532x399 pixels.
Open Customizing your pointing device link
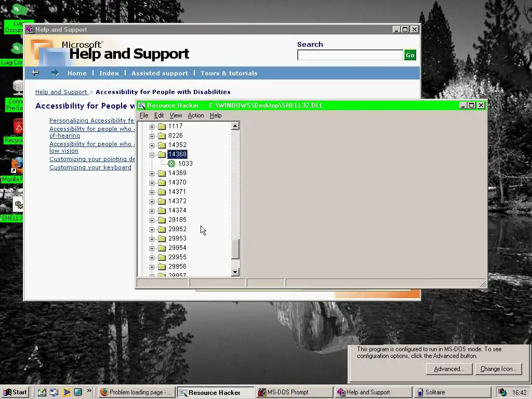click(92, 159)
